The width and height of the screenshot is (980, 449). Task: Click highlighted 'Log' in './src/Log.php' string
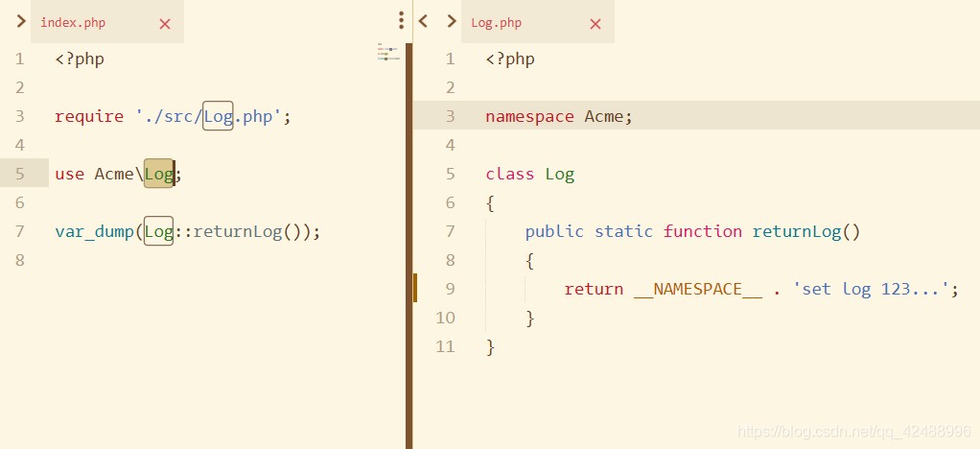(x=218, y=116)
